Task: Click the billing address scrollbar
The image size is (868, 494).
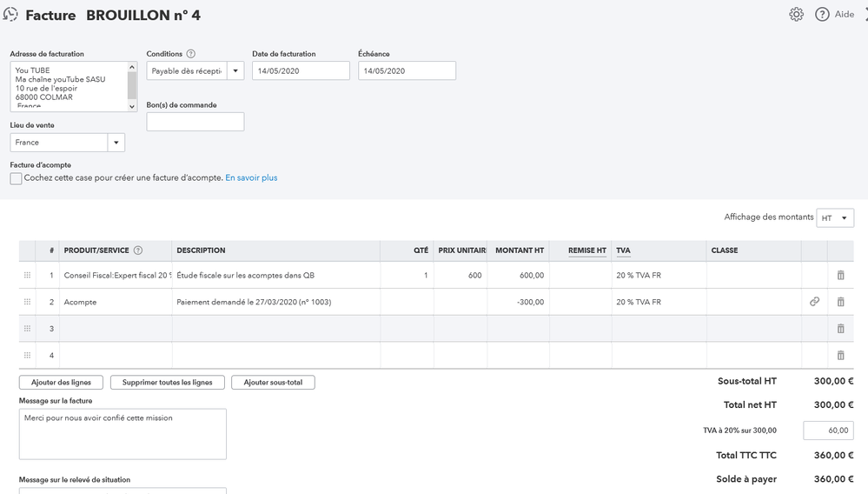Action: pyautogui.click(x=132, y=86)
